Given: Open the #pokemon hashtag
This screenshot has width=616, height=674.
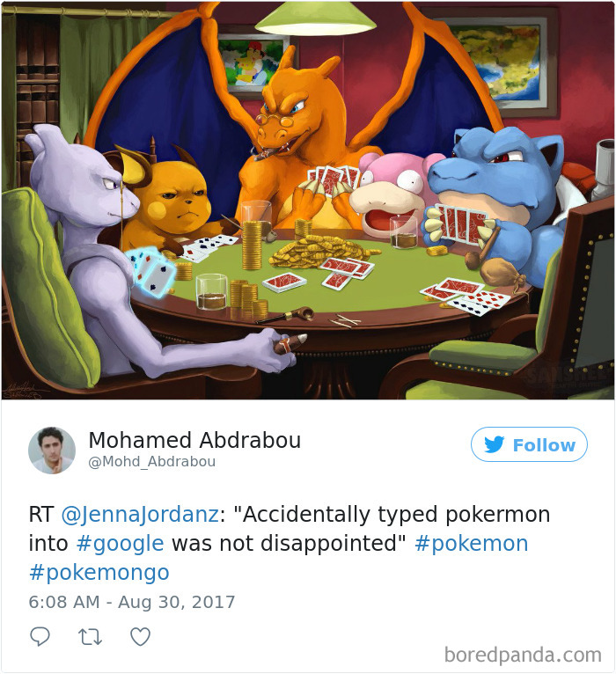Looking at the screenshot, I should pyautogui.click(x=471, y=543).
